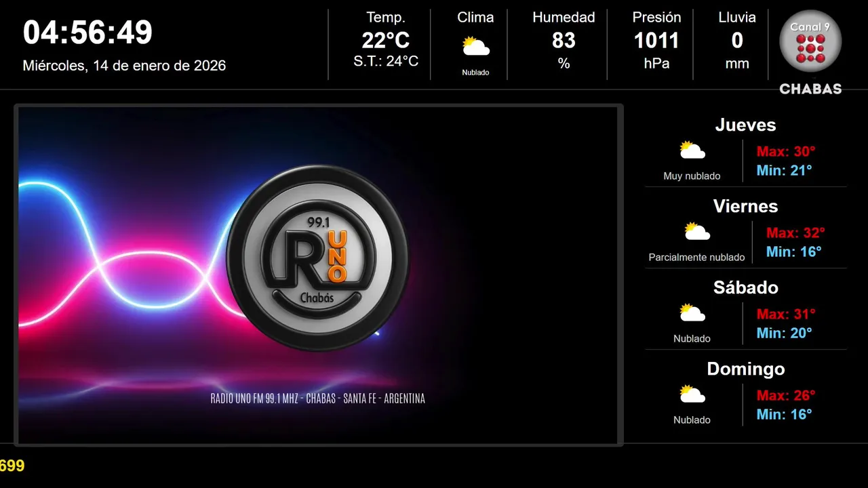Click the hPa unit label

click(656, 63)
